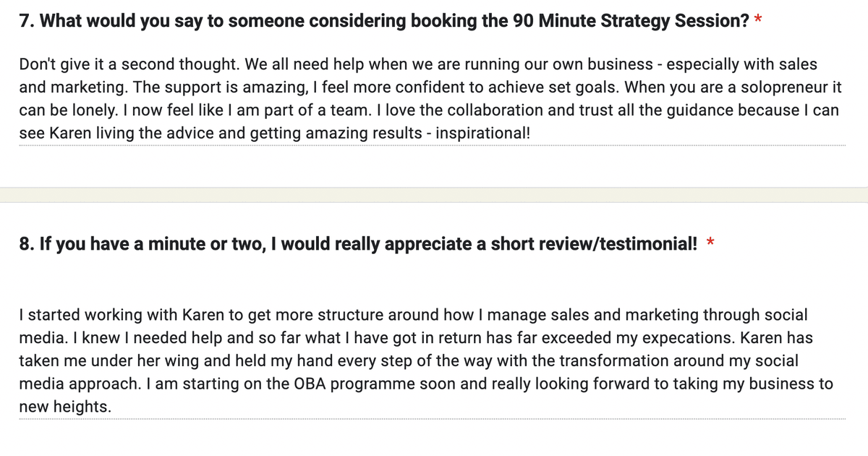The image size is (868, 456).
Task: Click the red asterisk beside question 7
Action: pyautogui.click(x=759, y=20)
